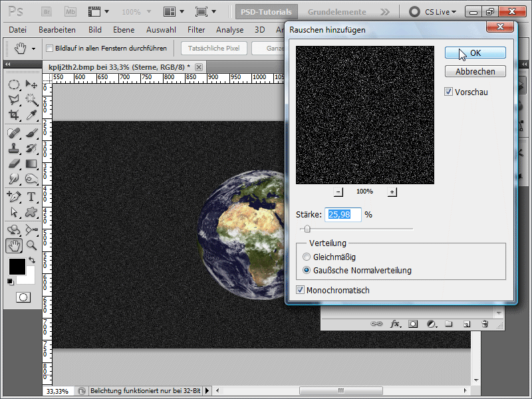The image size is (532, 399).
Task: Select the Eyedropper tool
Action: (31, 114)
